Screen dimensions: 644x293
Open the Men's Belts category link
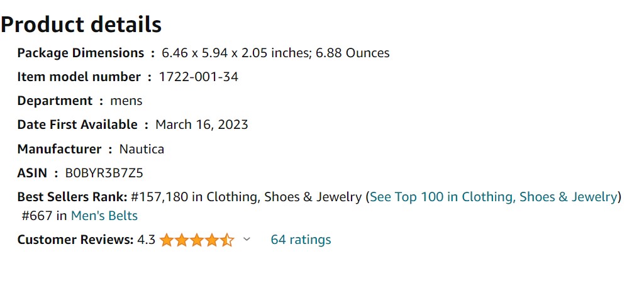pos(104,216)
